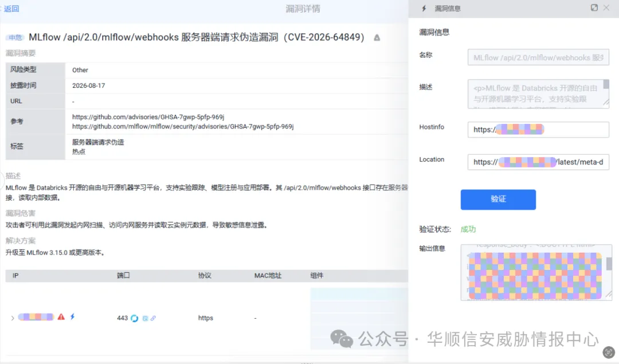The image size is (619, 364).
Task: Click the round icon at bottom-right corner
Action: (609, 352)
